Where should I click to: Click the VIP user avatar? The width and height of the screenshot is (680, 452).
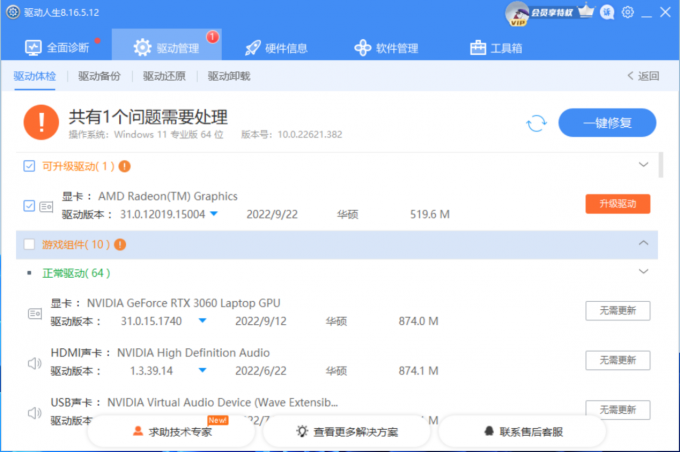517,12
